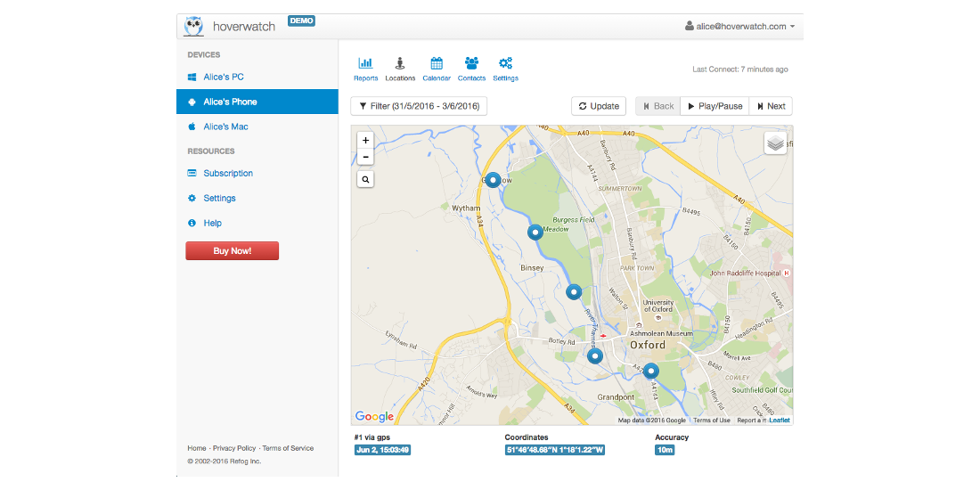Viewport: 980px width, 490px height.
Task: Select the marker at Burgess Field Meadow
Action: (x=535, y=233)
